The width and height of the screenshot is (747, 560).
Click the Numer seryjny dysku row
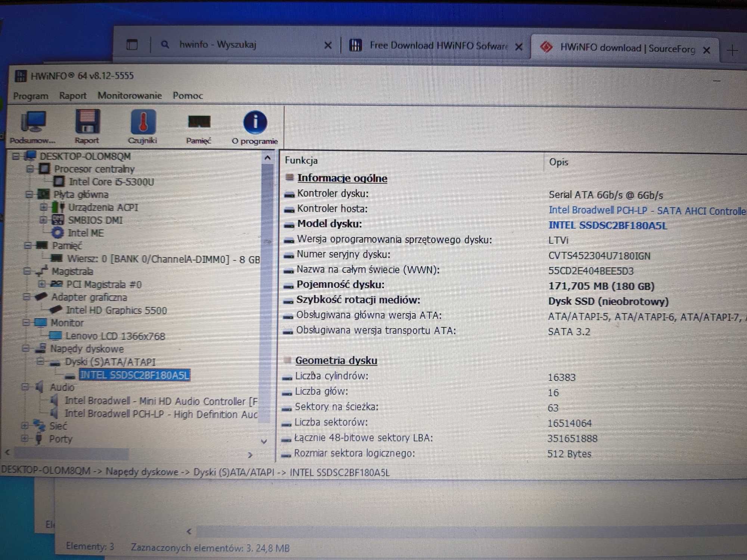(x=514, y=255)
